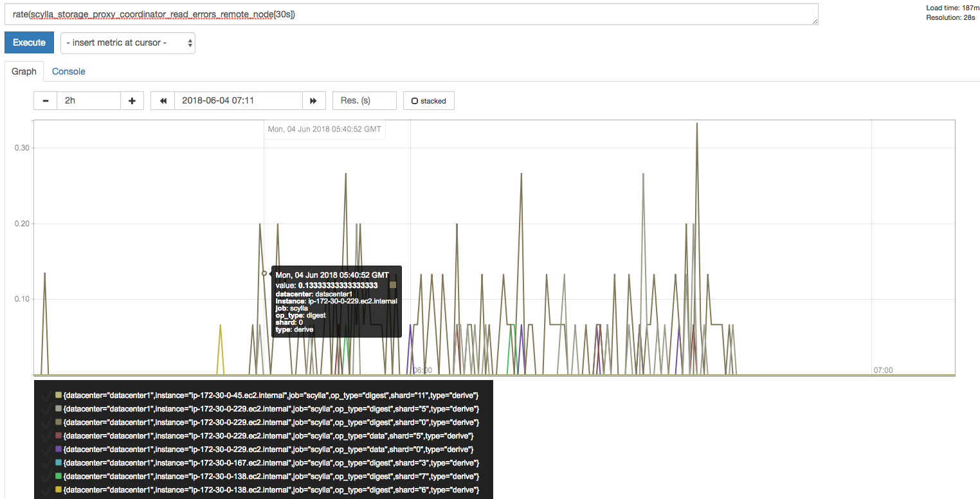The width and height of the screenshot is (980, 499).
Task: Click the teal swatch beside the ip-172-30-0-167 entry
Action: pos(57,462)
